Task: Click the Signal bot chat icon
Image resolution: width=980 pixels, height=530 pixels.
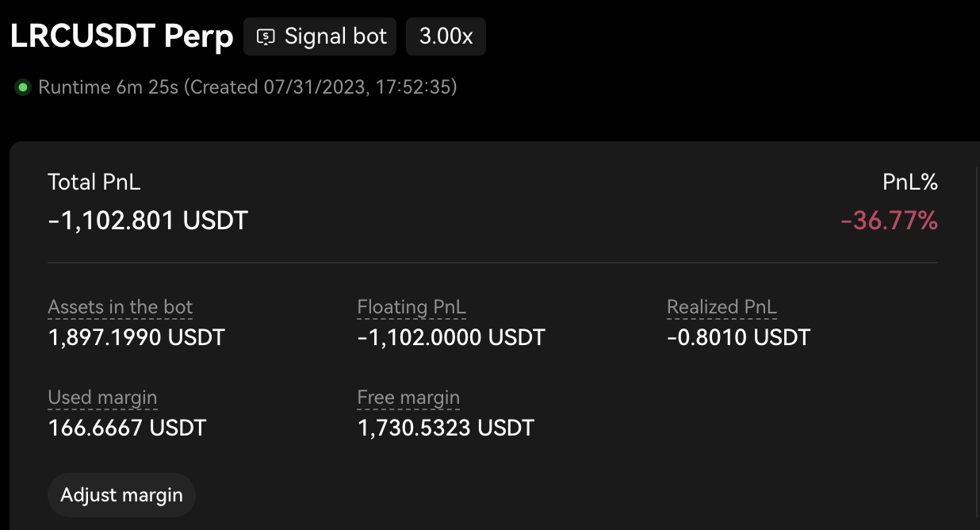Action: 266,36
